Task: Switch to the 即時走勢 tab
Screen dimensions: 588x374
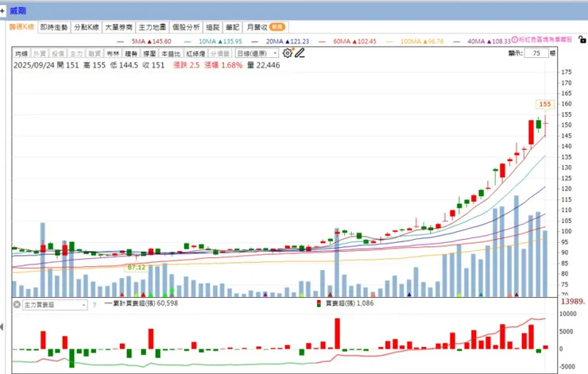Action: coord(54,27)
